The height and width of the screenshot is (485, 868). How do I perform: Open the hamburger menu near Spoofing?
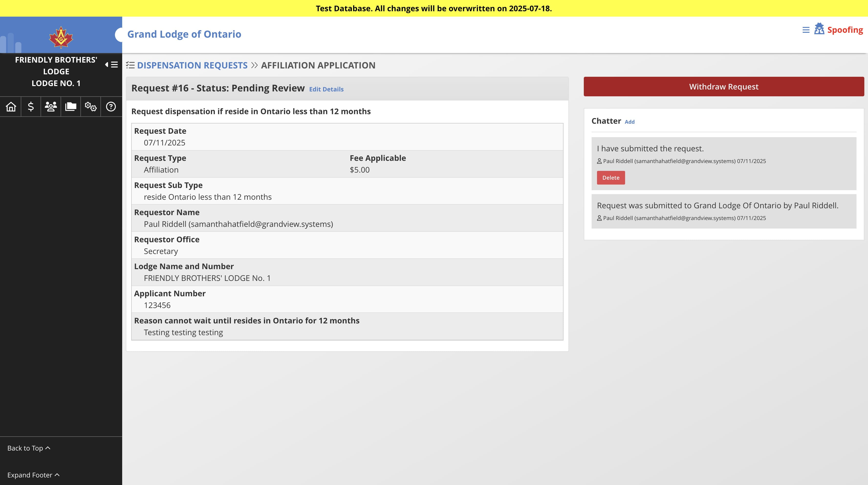(x=806, y=30)
